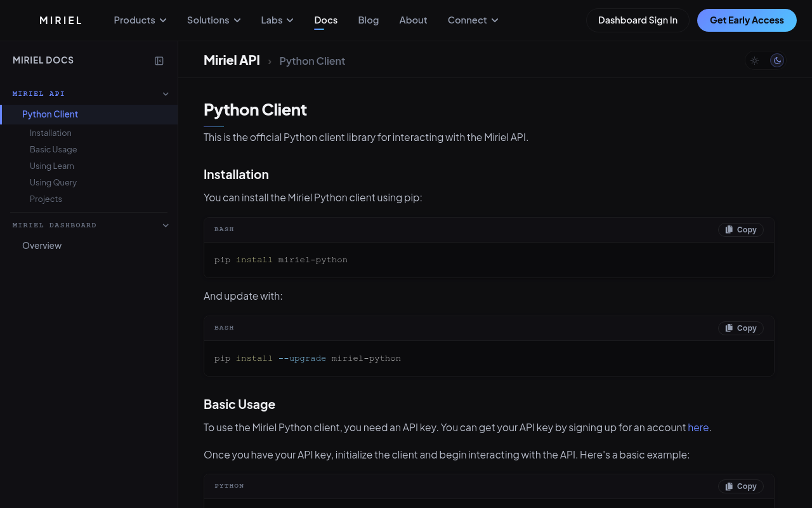Click the Python Client page heading
Screen dimensions: 812x508
(x=255, y=110)
